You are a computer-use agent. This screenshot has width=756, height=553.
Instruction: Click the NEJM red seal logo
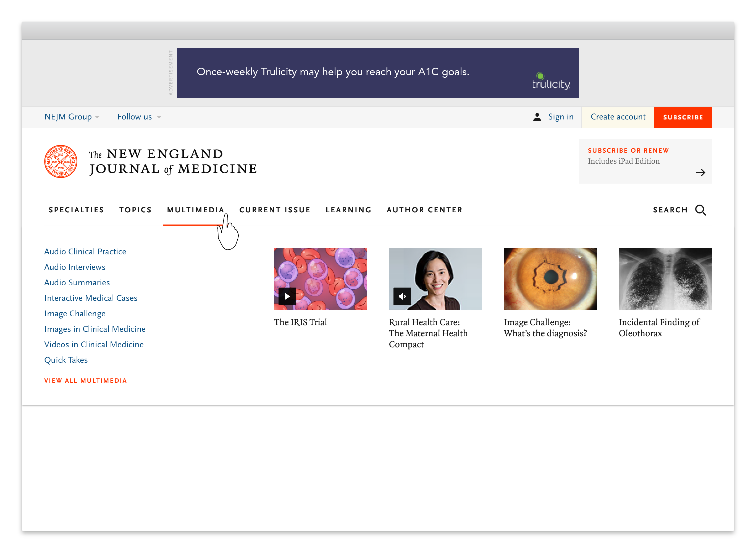tap(61, 161)
